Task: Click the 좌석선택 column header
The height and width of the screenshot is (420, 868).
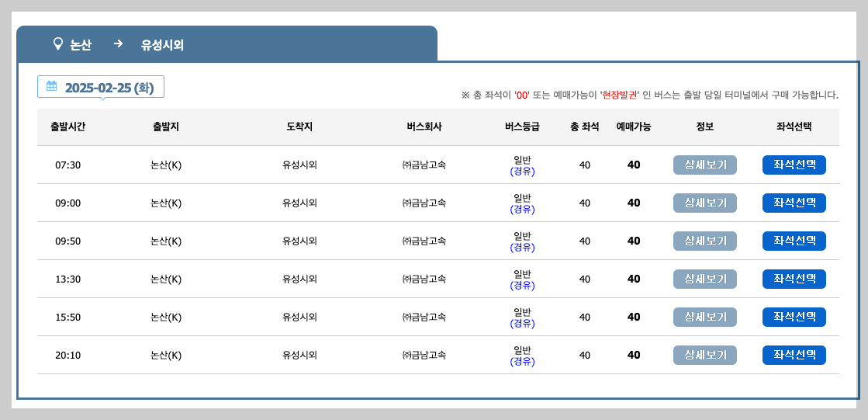Action: point(794,127)
